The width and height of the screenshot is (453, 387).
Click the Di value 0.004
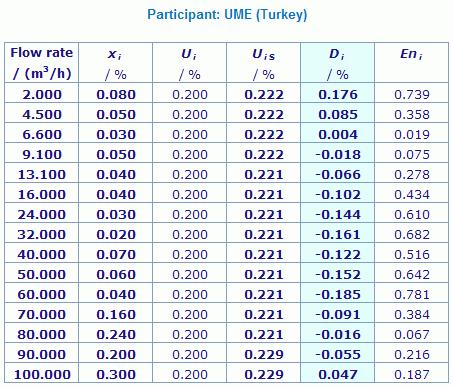point(338,135)
